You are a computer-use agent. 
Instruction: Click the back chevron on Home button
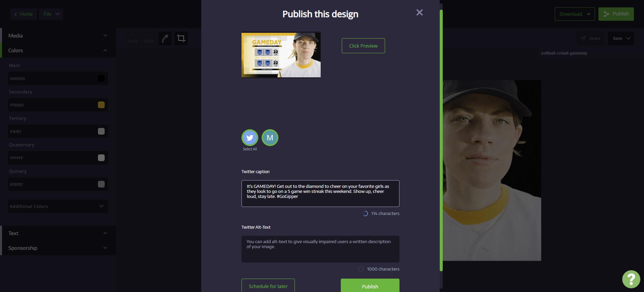click(x=15, y=14)
